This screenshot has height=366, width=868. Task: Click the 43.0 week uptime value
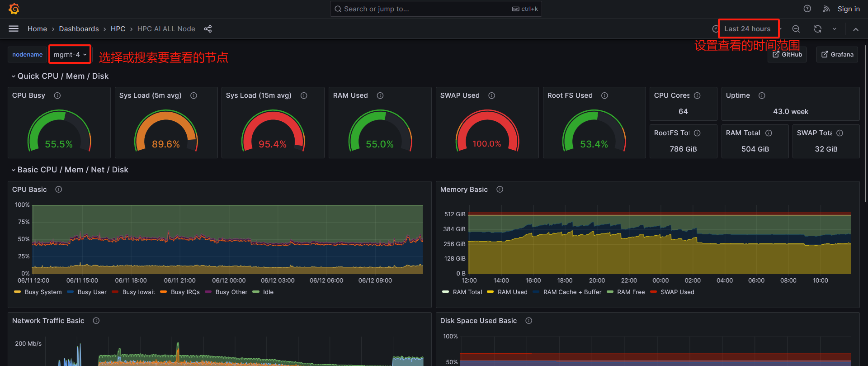tap(791, 111)
